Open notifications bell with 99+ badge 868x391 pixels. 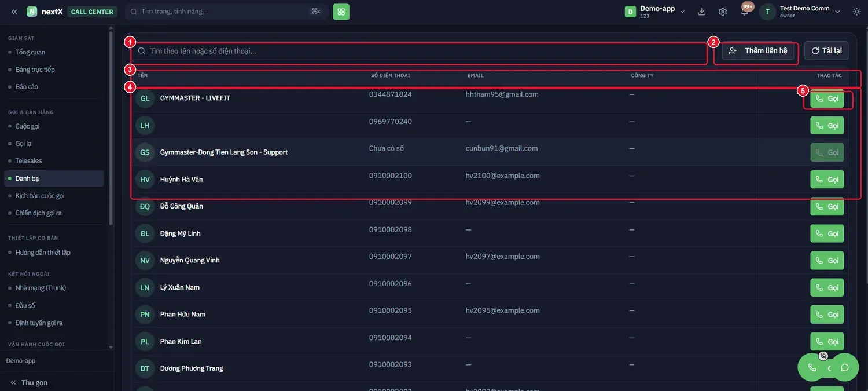click(x=745, y=11)
